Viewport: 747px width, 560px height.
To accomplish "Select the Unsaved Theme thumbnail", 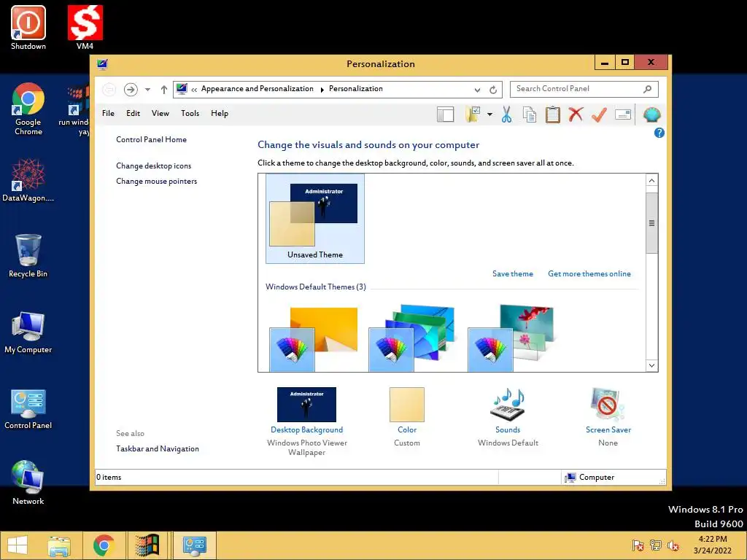I will pos(315,219).
